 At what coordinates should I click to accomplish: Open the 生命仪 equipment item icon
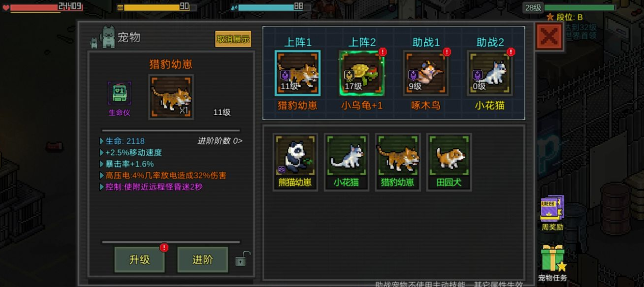tap(119, 94)
